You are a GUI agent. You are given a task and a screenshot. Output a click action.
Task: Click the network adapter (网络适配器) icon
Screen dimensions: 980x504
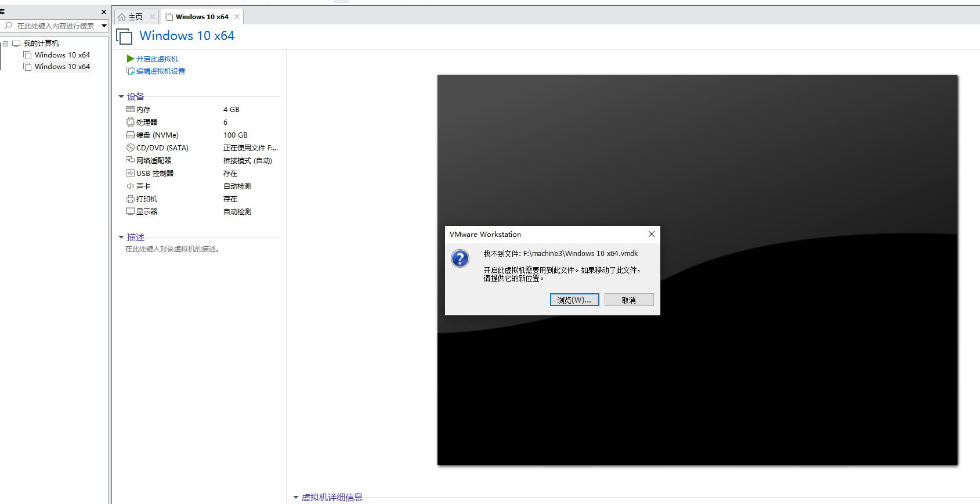click(x=131, y=160)
